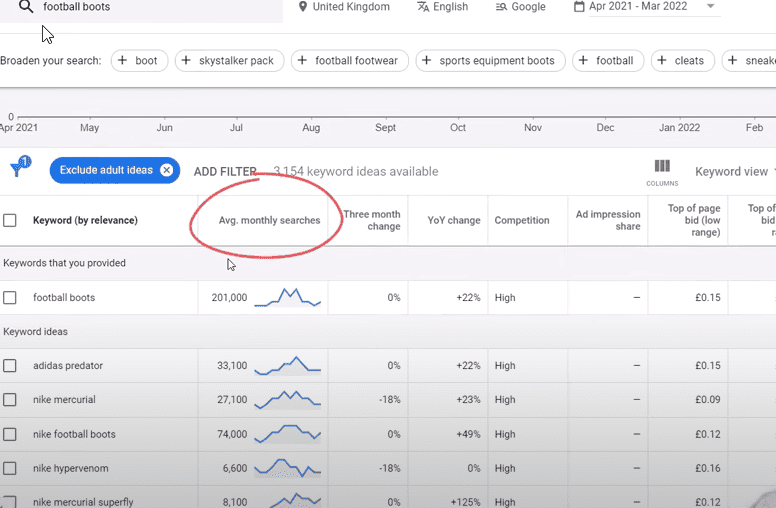Add 'cleats' suggestion chip
Viewport: 776px width, 508px height.
[683, 60]
